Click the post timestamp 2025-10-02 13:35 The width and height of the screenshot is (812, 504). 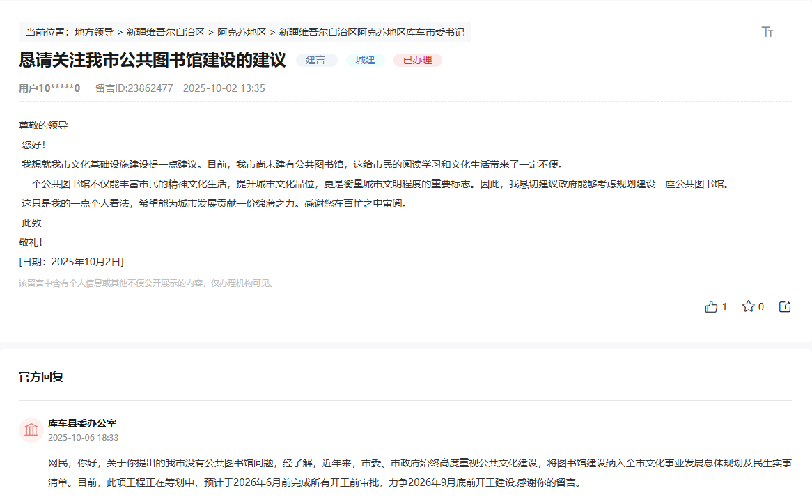(224, 88)
